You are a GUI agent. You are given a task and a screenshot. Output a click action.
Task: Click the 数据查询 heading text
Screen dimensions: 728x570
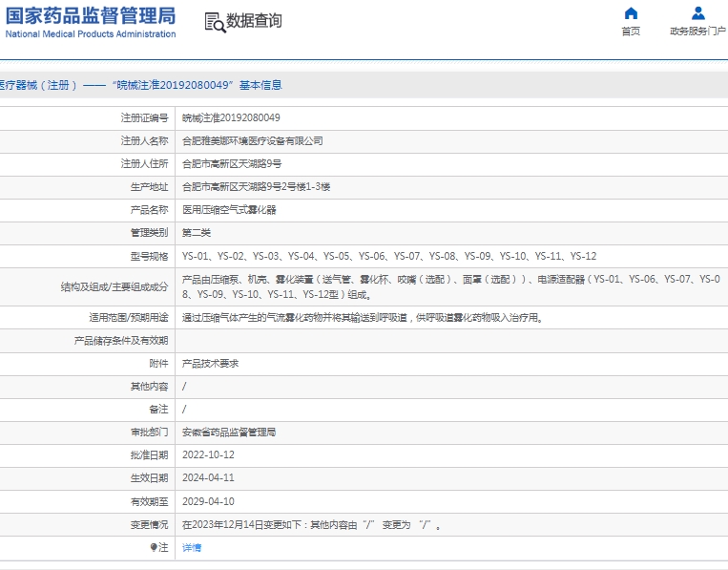[x=255, y=21]
